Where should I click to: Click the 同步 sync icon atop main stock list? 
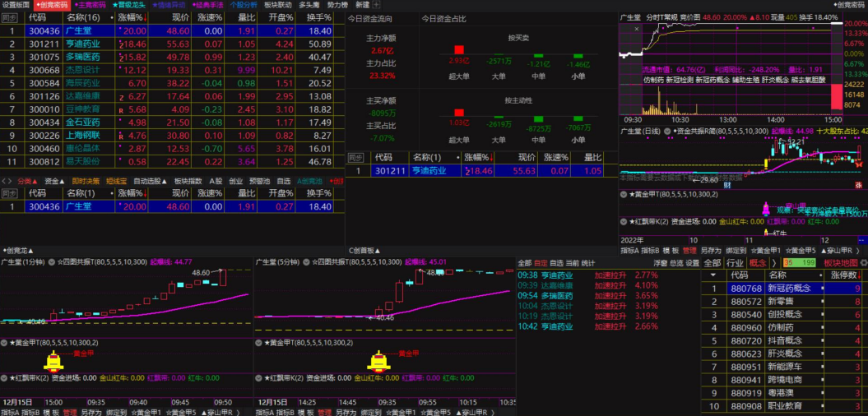[x=9, y=17]
